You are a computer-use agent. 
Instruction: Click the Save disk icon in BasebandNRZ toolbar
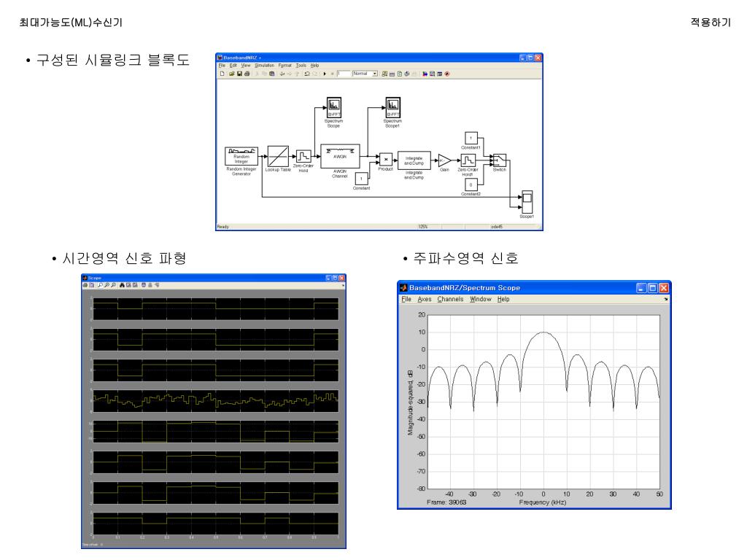tap(239, 74)
